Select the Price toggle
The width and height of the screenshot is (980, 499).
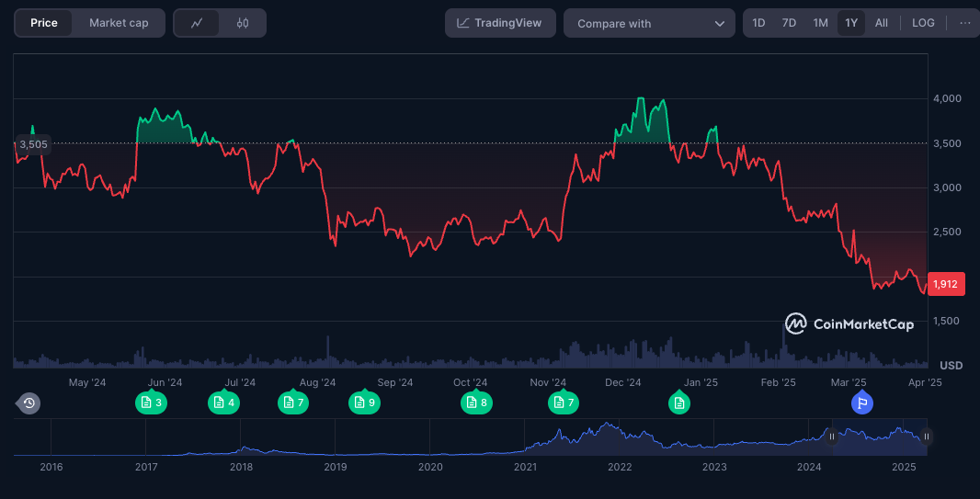pos(44,23)
